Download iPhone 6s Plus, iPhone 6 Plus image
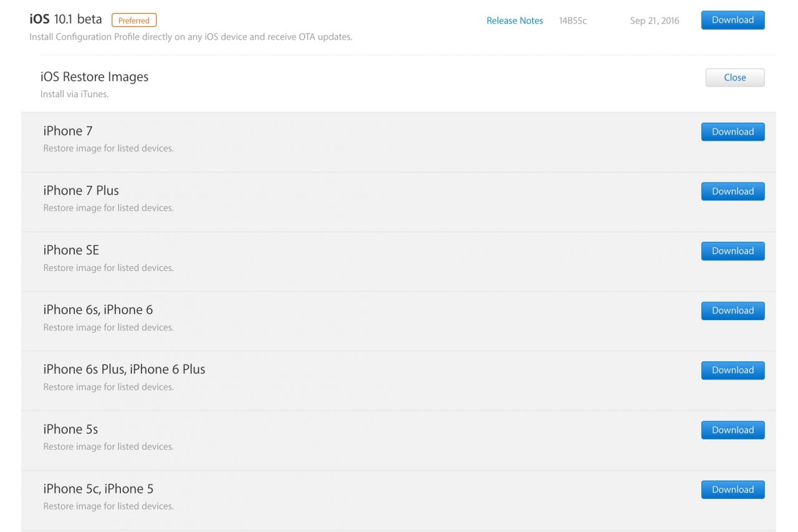The width and height of the screenshot is (798, 532). tap(733, 370)
